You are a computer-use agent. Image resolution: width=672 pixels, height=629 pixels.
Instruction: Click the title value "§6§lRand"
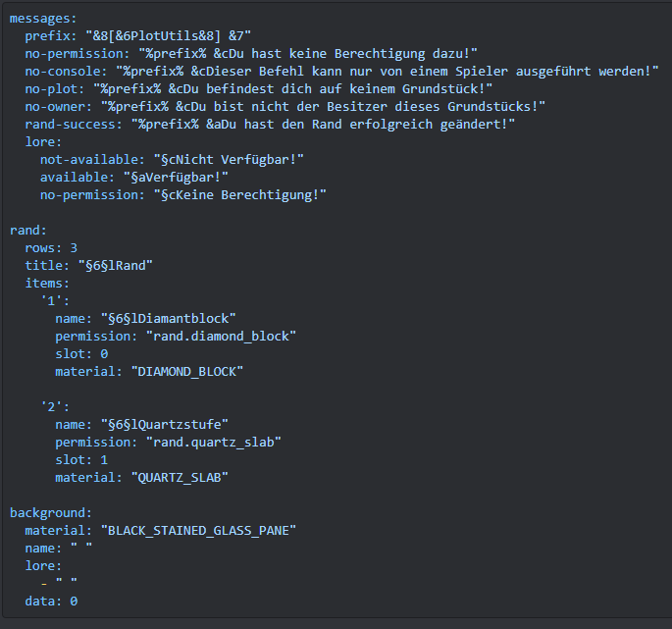[116, 265]
